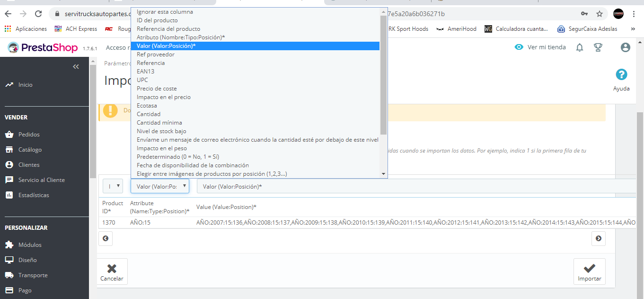Open the Calculadora cuanta bookmark
This screenshot has height=299, width=644.
tap(516, 29)
